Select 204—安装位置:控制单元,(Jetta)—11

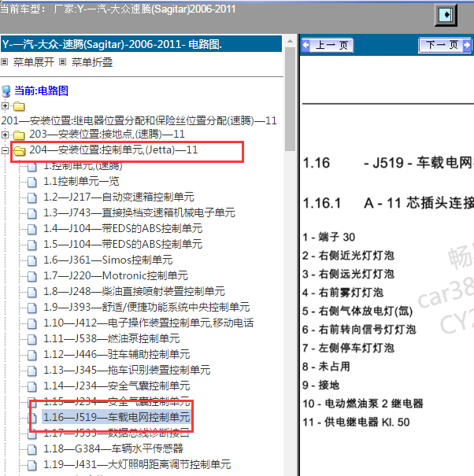(113, 149)
